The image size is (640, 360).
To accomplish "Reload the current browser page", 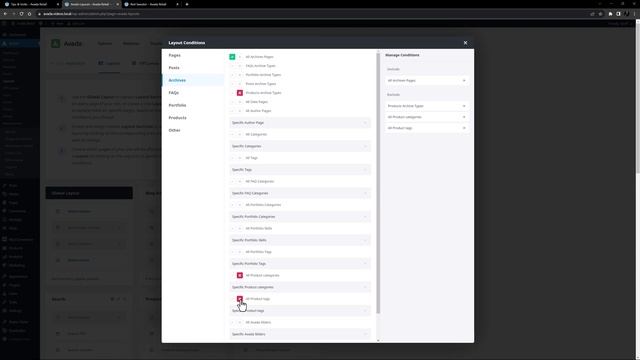I will (x=21, y=14).
